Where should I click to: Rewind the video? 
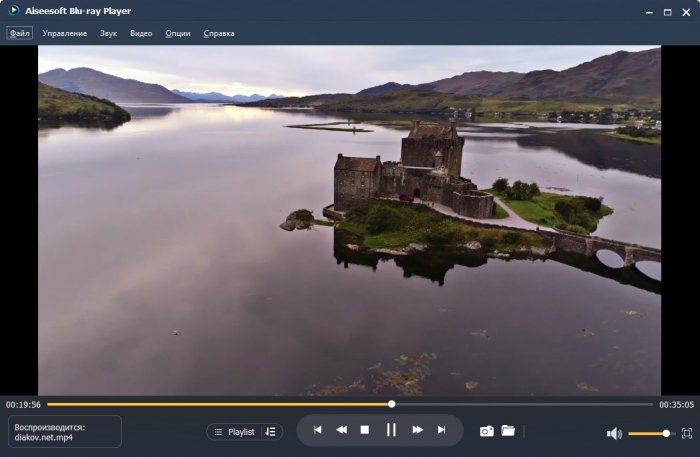[341, 430]
